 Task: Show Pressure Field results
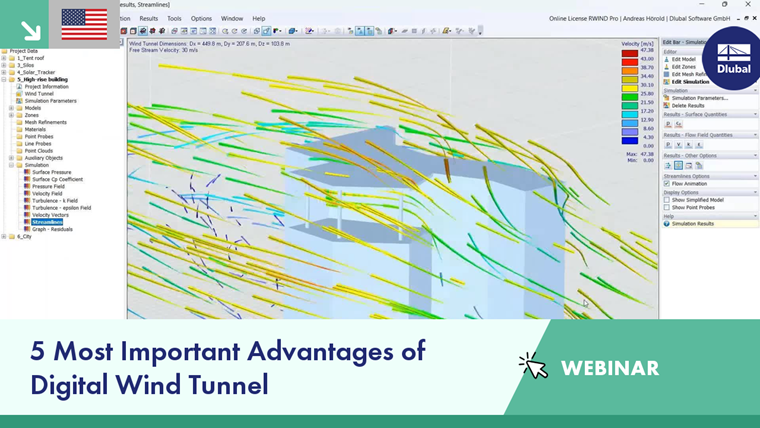(x=48, y=187)
